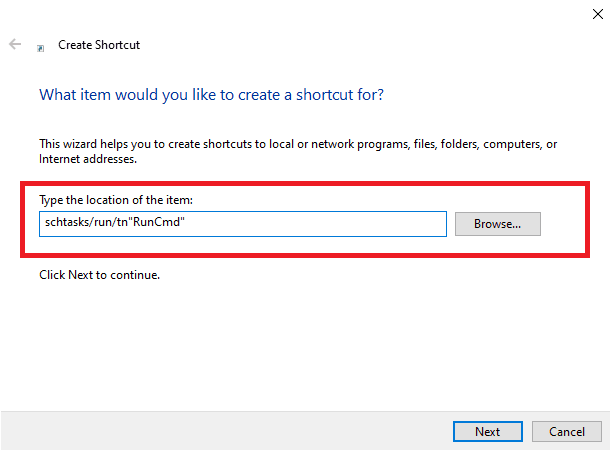The image size is (610, 450).
Task: Cancel the shortcut wizard
Action: [x=566, y=431]
